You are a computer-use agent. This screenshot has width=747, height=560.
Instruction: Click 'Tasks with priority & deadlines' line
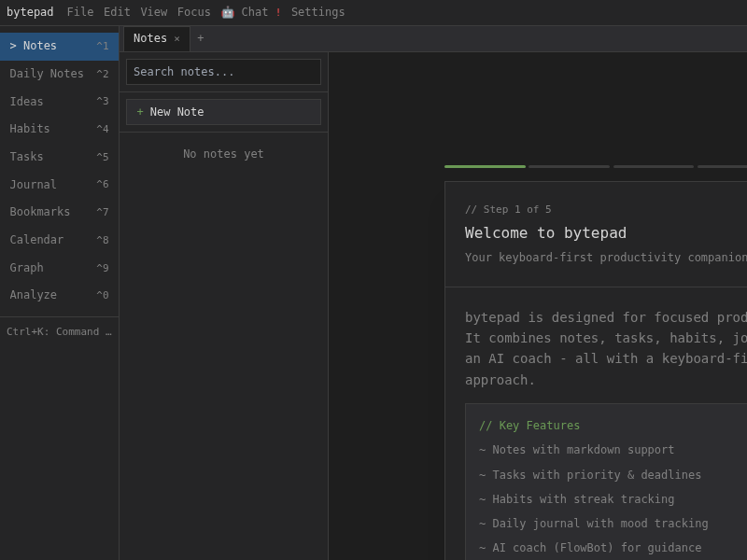(x=590, y=475)
